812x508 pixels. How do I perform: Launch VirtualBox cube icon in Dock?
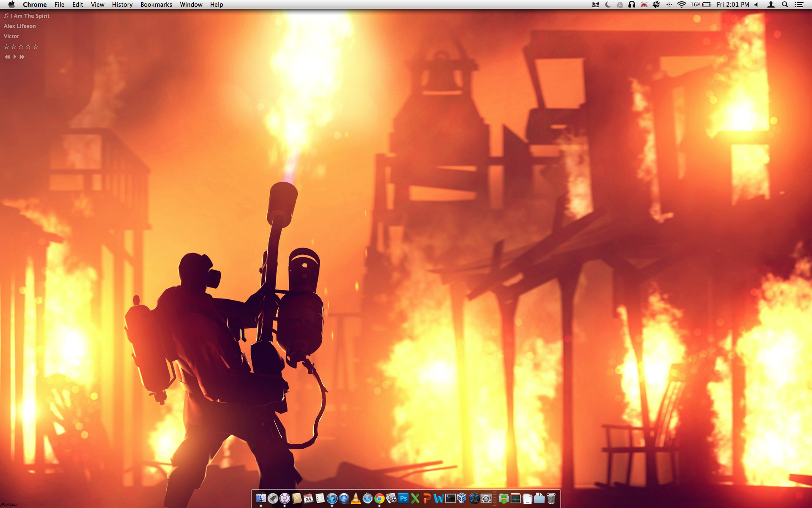(x=462, y=499)
